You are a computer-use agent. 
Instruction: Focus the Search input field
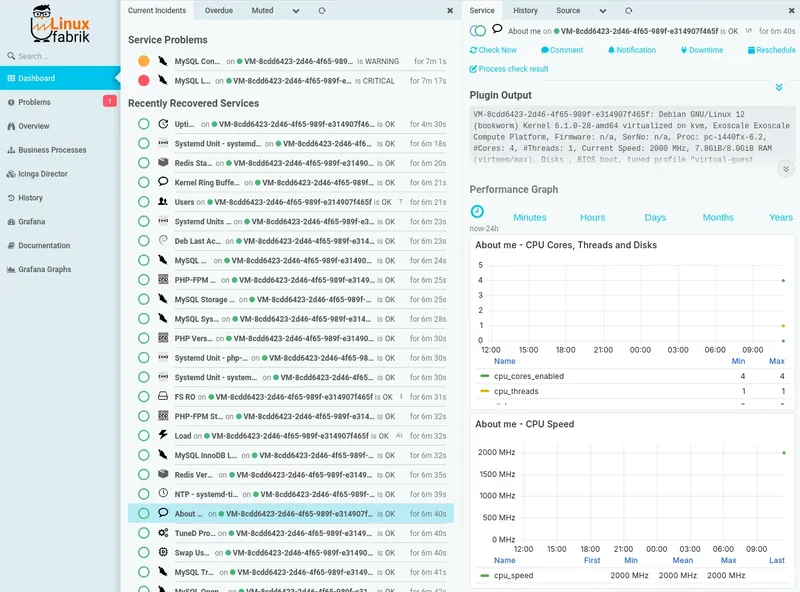61,56
